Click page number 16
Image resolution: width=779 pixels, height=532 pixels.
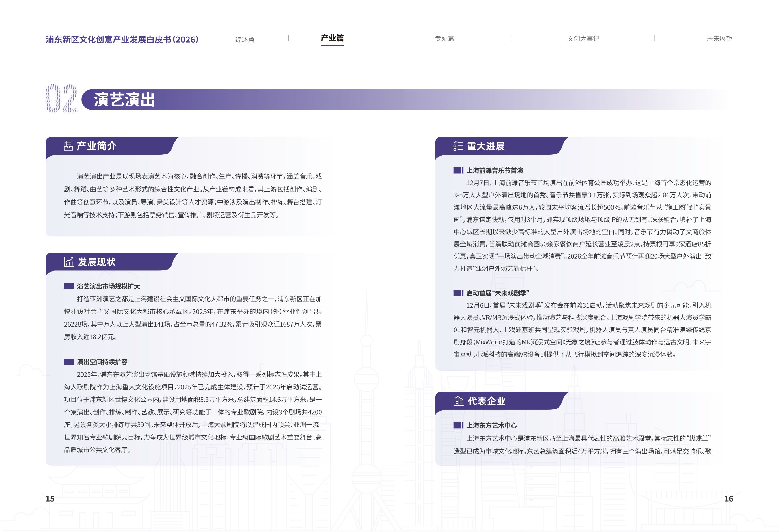click(x=729, y=499)
